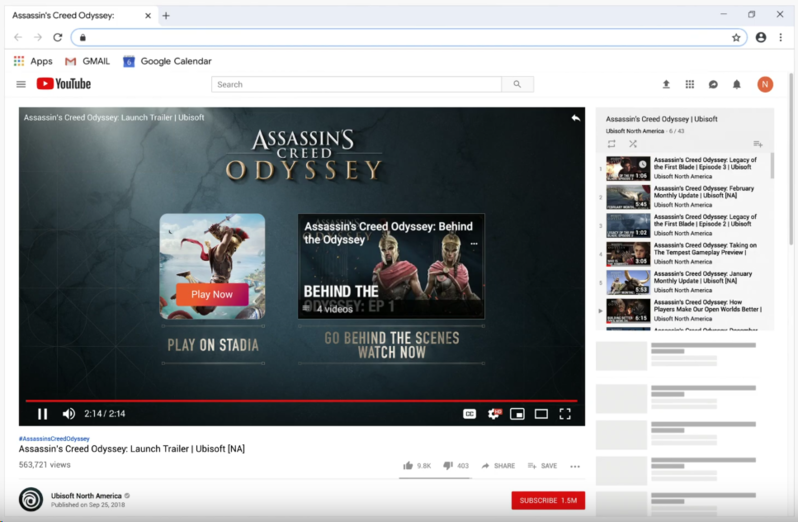Toggle playlist shuffle

point(633,144)
